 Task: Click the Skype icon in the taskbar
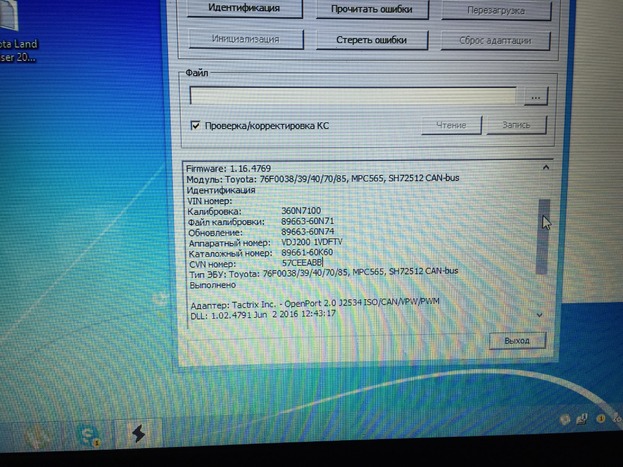88,436
